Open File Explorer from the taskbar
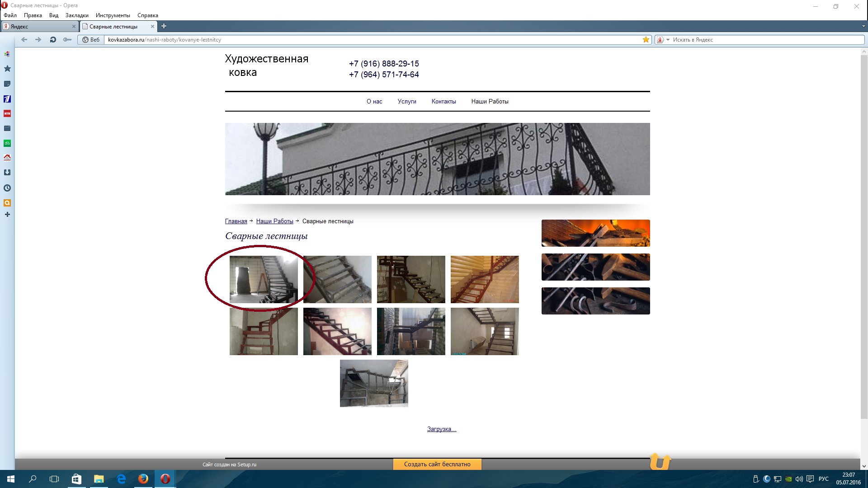 99,479
